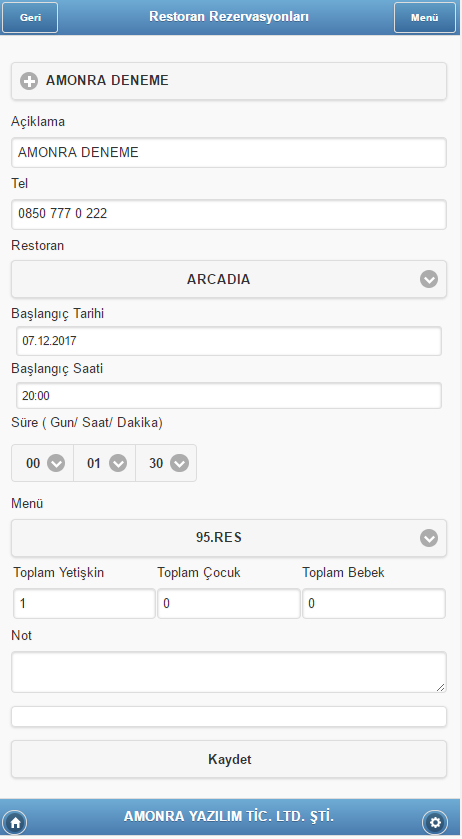The width and height of the screenshot is (462, 839).
Task: Focus the Toplam Yetişkin input
Action: tap(84, 604)
